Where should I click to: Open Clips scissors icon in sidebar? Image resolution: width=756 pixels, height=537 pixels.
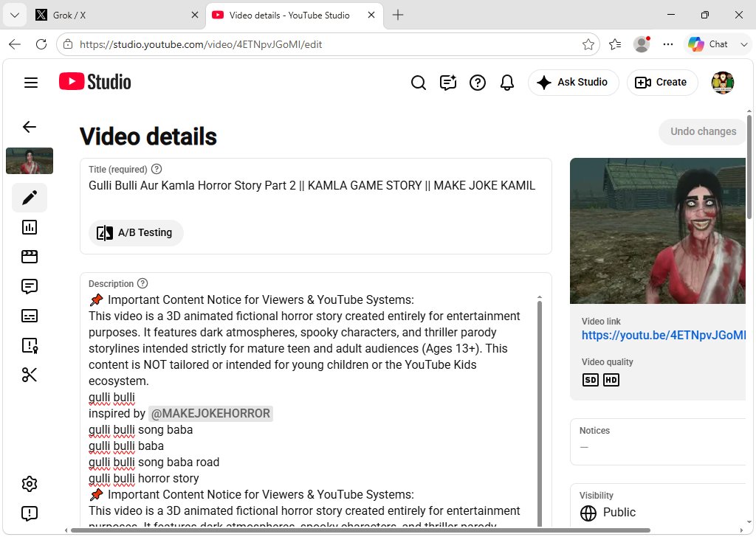point(30,375)
